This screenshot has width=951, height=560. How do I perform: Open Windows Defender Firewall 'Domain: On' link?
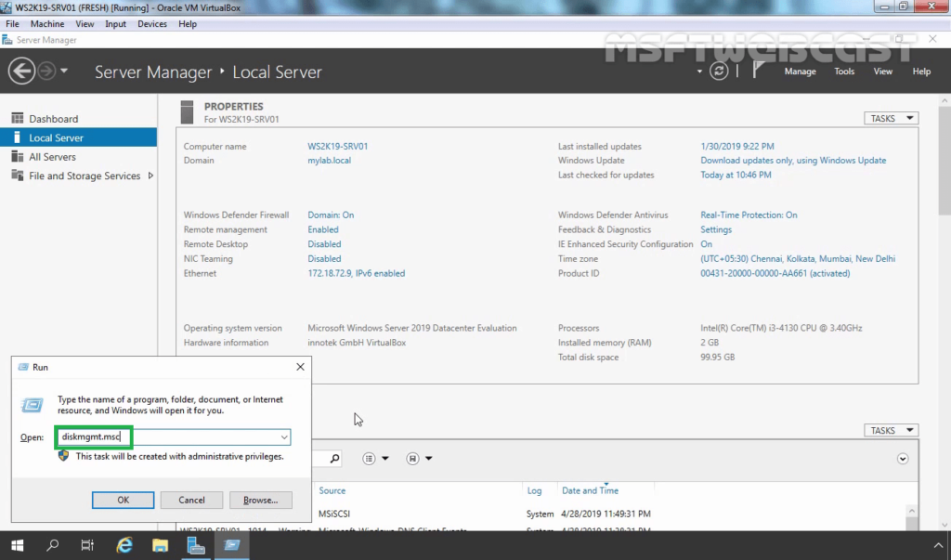tap(331, 215)
